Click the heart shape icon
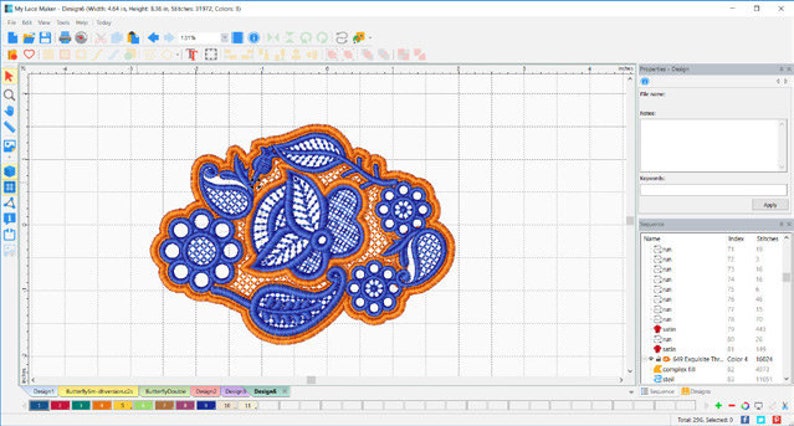The height and width of the screenshot is (426, 794). pos(29,54)
